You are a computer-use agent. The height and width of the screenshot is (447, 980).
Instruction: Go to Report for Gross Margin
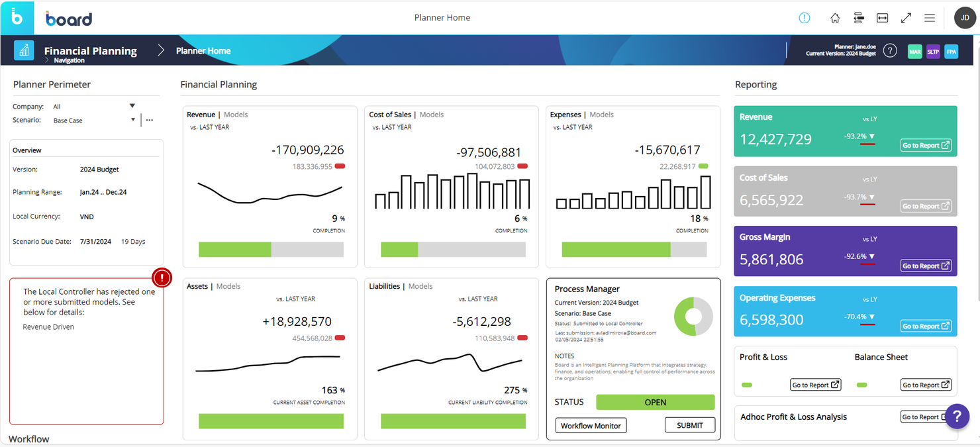tap(926, 266)
